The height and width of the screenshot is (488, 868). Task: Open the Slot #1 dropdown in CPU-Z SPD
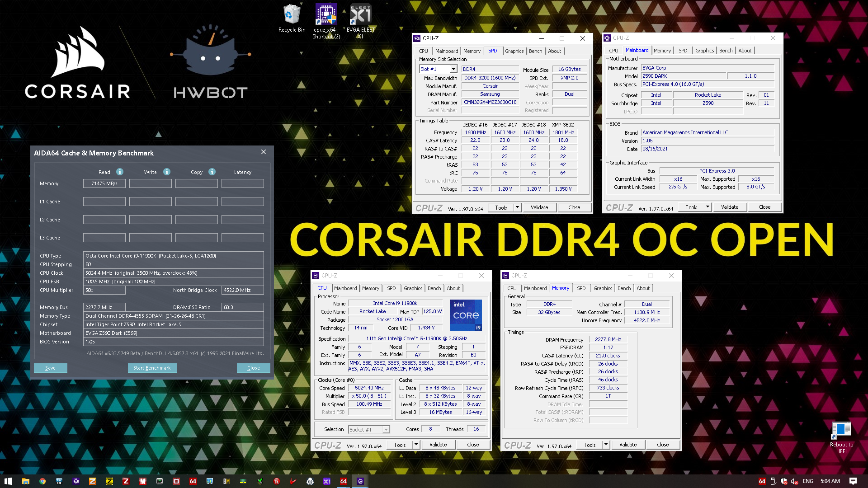[x=453, y=69]
